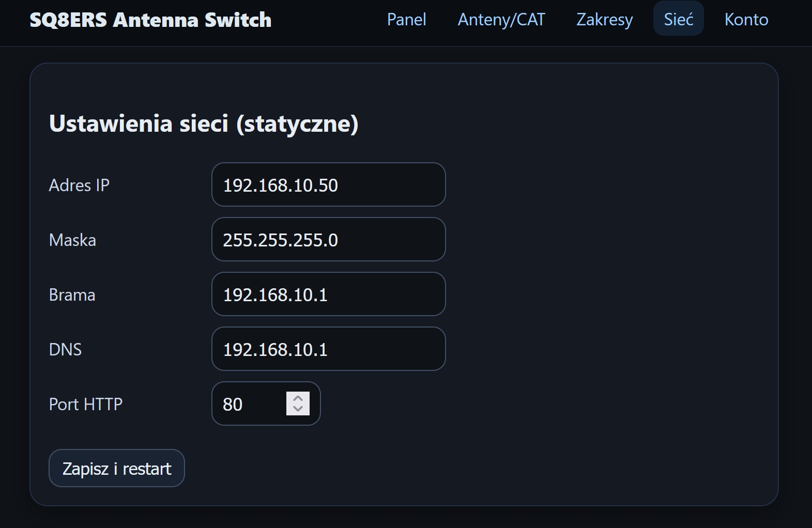Click the Brama label
Viewport: 812px width, 528px height.
tap(72, 294)
